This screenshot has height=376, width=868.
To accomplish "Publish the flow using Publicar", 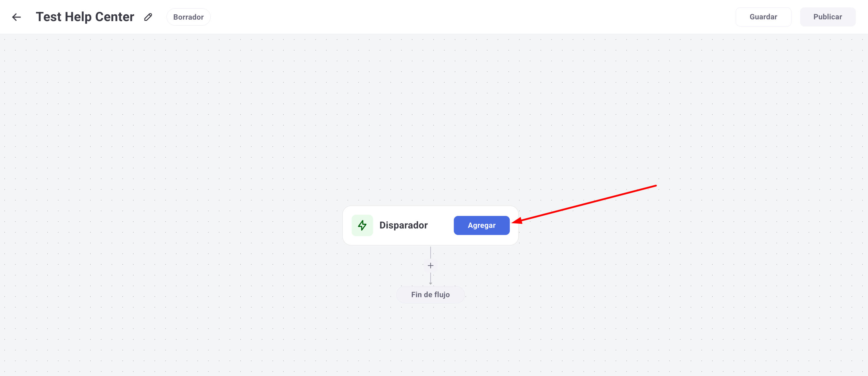I will click(827, 17).
